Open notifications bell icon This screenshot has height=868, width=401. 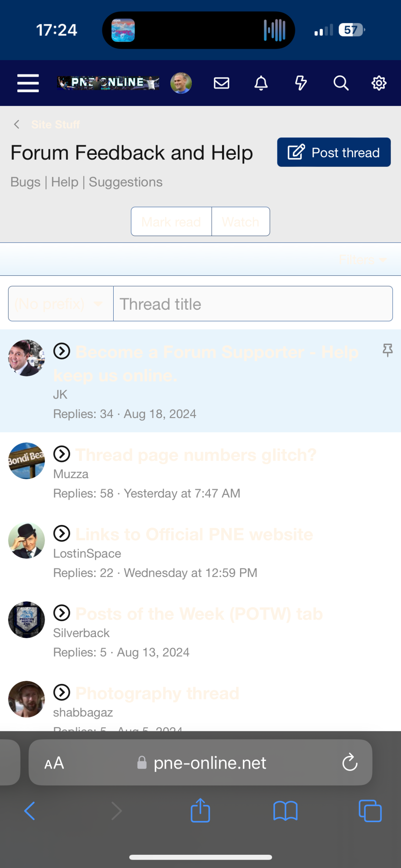click(x=261, y=83)
